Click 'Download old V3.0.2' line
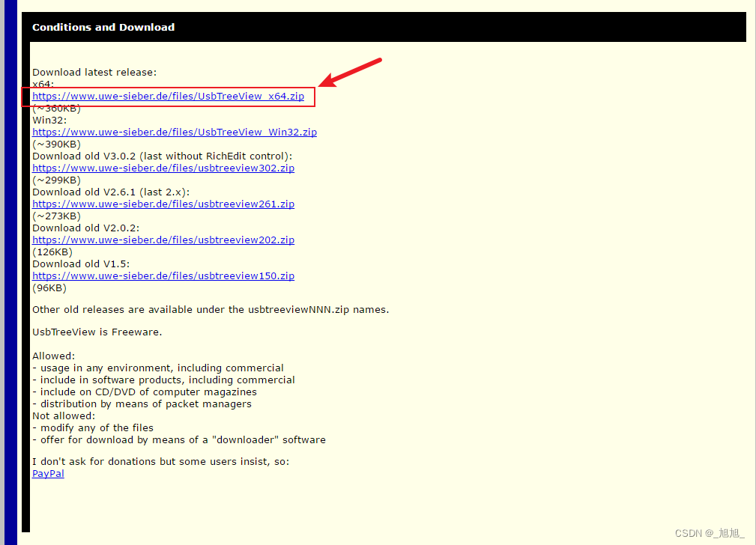The height and width of the screenshot is (545, 756). point(163,156)
